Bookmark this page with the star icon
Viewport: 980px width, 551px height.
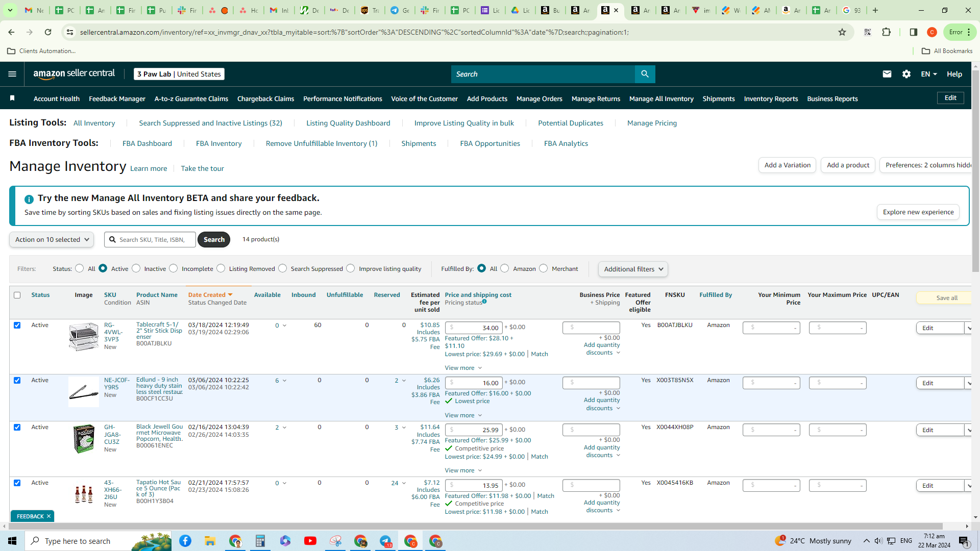pyautogui.click(x=842, y=32)
